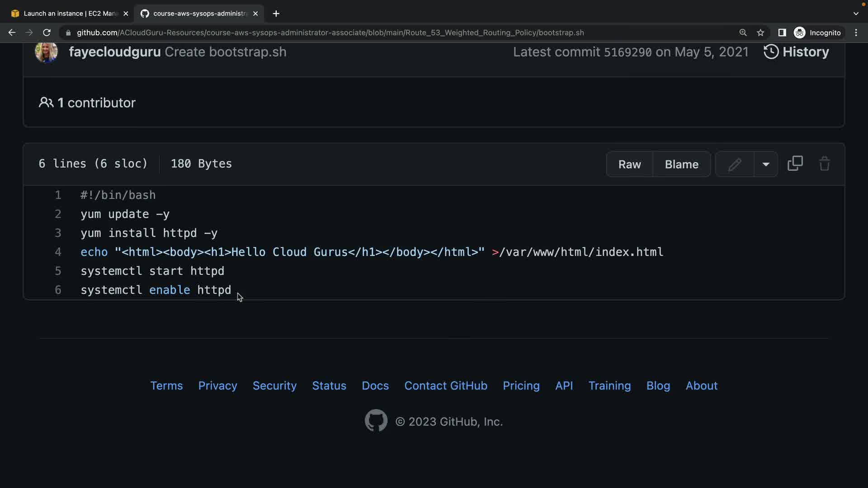Bookmark page with star icon

coord(760,33)
